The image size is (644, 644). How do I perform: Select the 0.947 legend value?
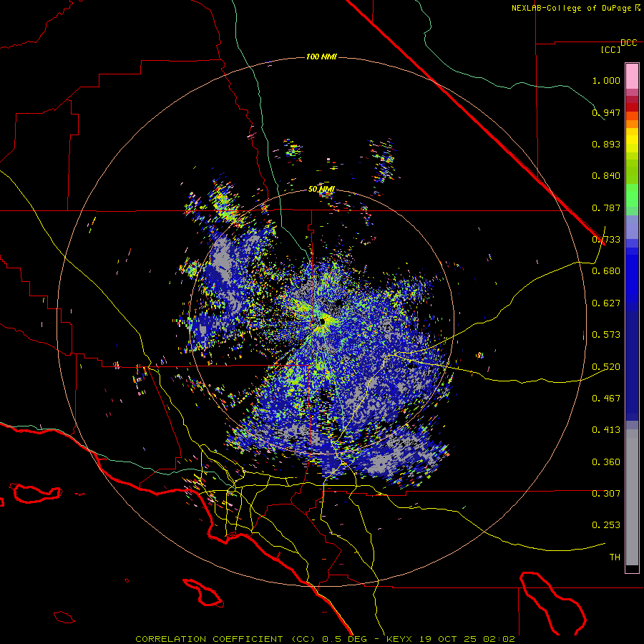(606, 112)
